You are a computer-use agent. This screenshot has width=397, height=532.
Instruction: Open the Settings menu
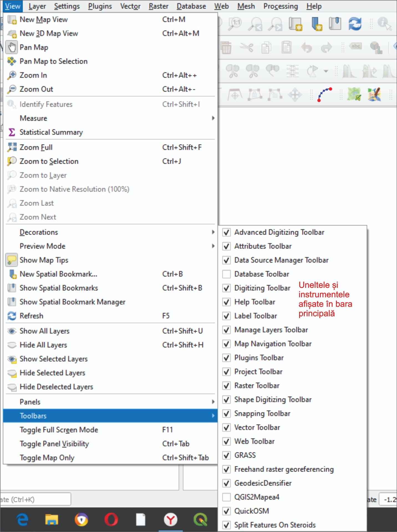67,6
